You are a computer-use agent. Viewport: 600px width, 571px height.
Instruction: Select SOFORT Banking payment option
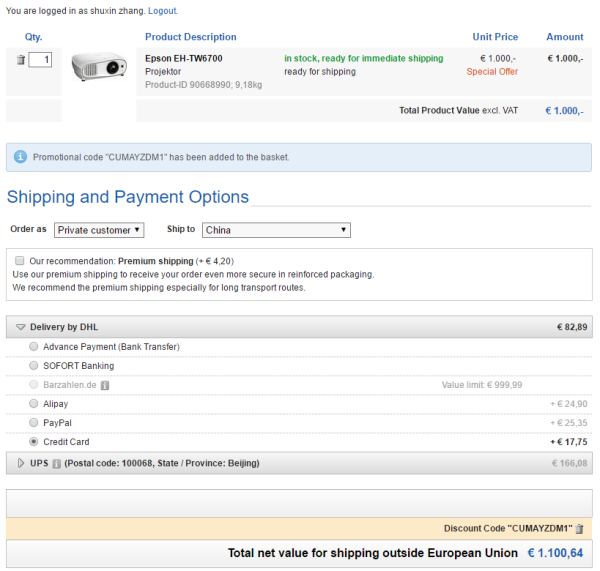[x=34, y=365]
